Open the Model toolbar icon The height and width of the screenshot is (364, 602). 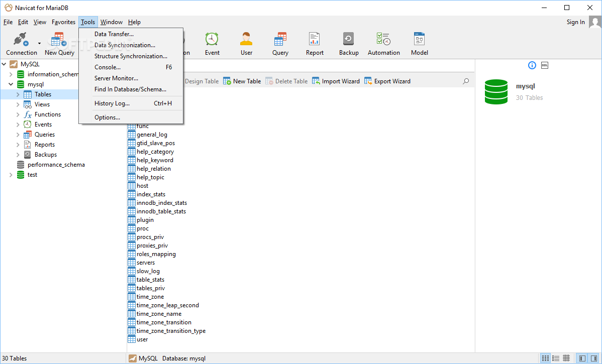[419, 44]
